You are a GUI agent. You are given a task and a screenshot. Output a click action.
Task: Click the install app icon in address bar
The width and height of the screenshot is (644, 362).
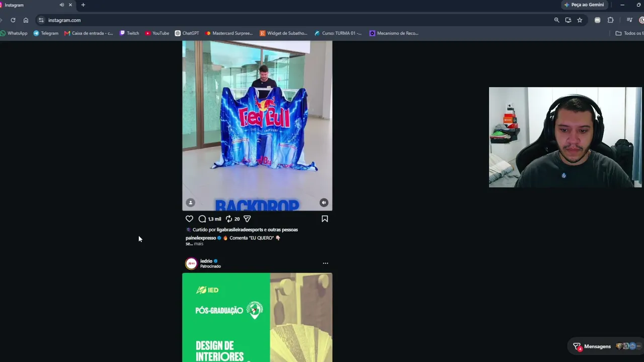pos(568,20)
